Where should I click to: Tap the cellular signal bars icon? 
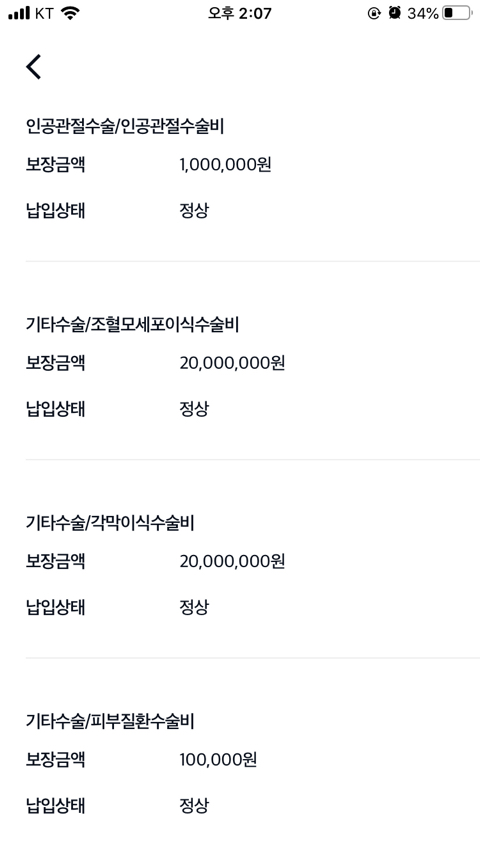coord(19,14)
